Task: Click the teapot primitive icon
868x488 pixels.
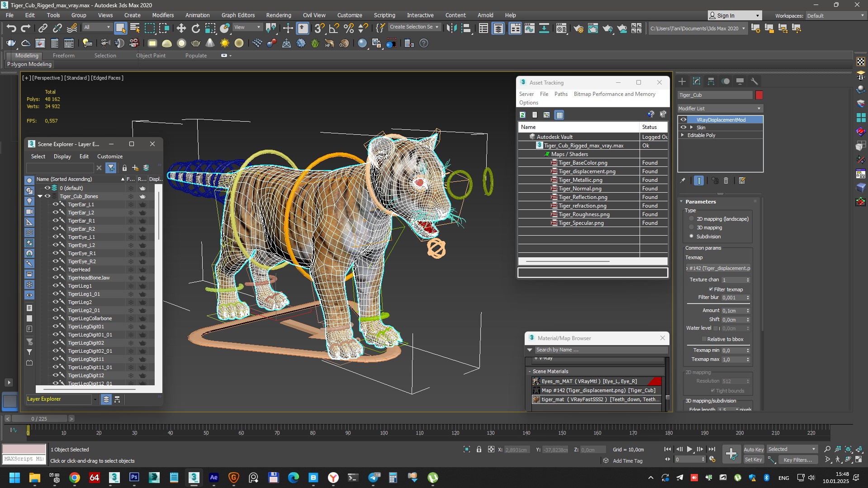Action: click(195, 43)
